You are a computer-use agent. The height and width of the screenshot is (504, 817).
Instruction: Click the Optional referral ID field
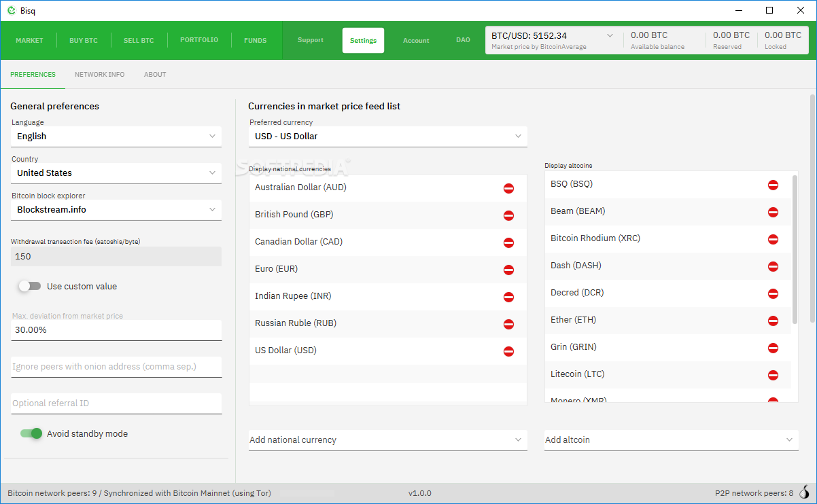pos(116,403)
